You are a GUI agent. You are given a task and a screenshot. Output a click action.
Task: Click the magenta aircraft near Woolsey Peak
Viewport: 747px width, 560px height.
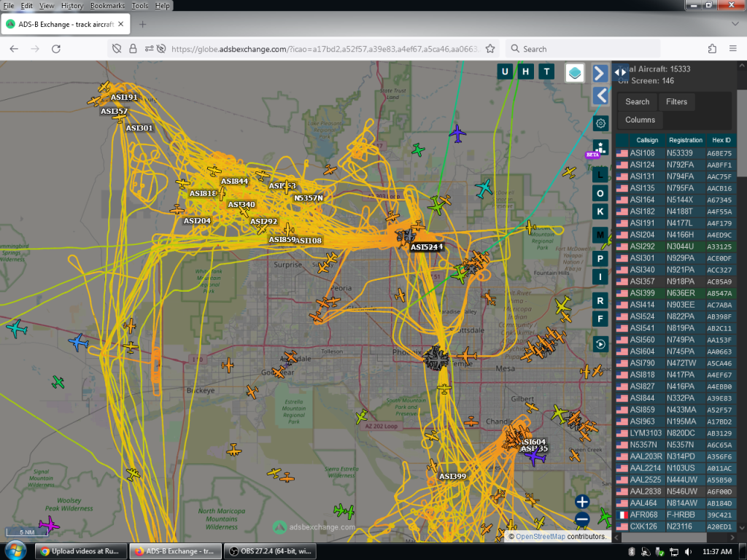[x=49, y=524]
